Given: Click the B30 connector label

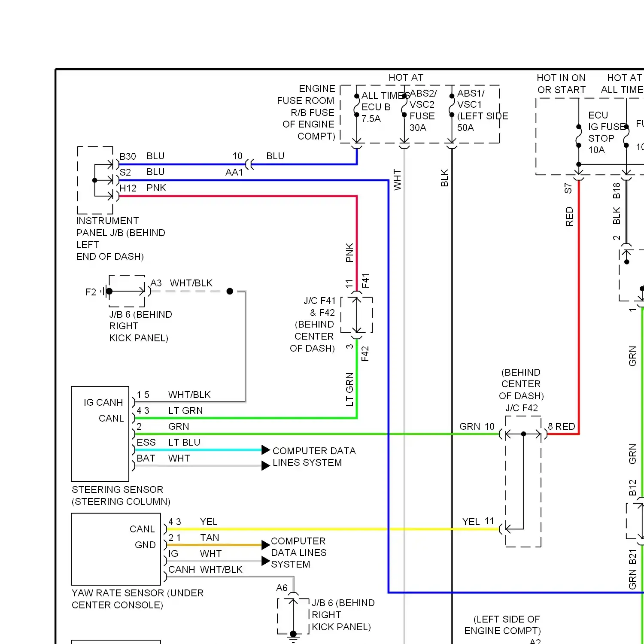Looking at the screenshot, I should [x=128, y=156].
